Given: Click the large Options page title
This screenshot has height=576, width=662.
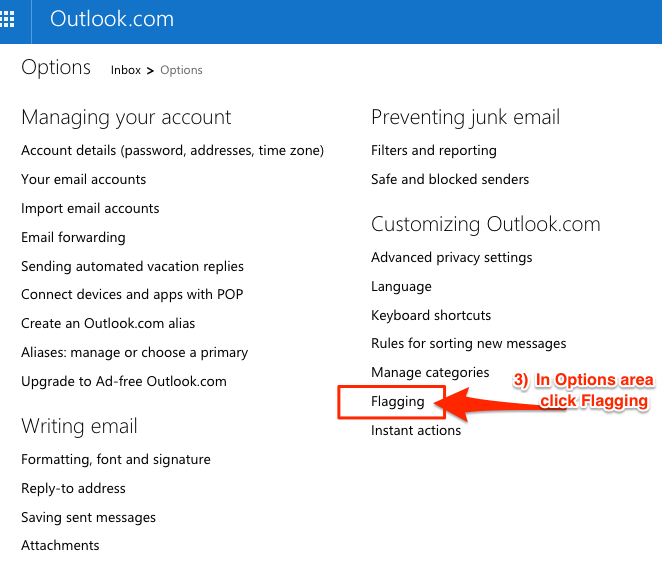Looking at the screenshot, I should click(56, 68).
